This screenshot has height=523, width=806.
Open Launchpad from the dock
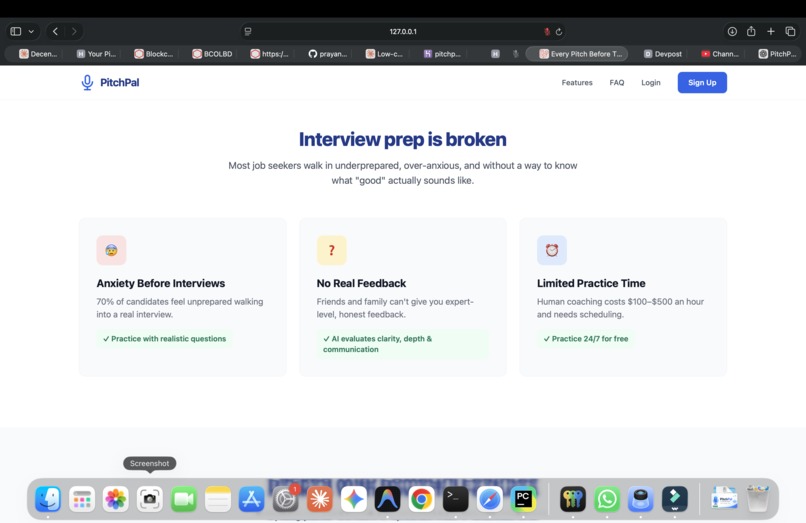tap(82, 499)
